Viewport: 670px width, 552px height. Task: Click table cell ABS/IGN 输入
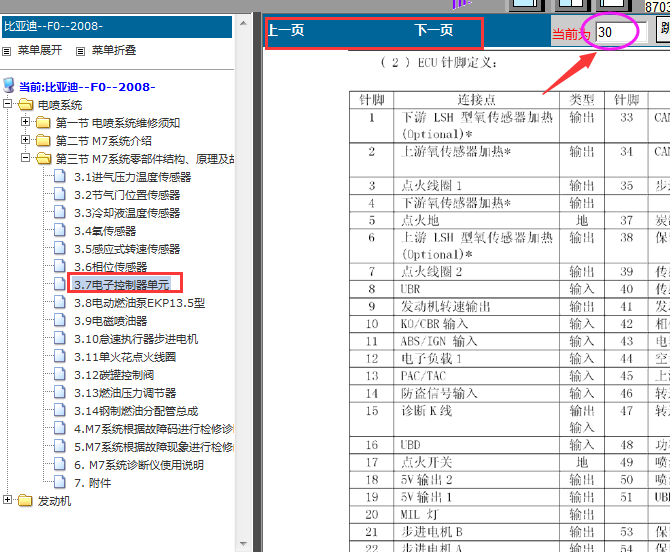point(476,341)
